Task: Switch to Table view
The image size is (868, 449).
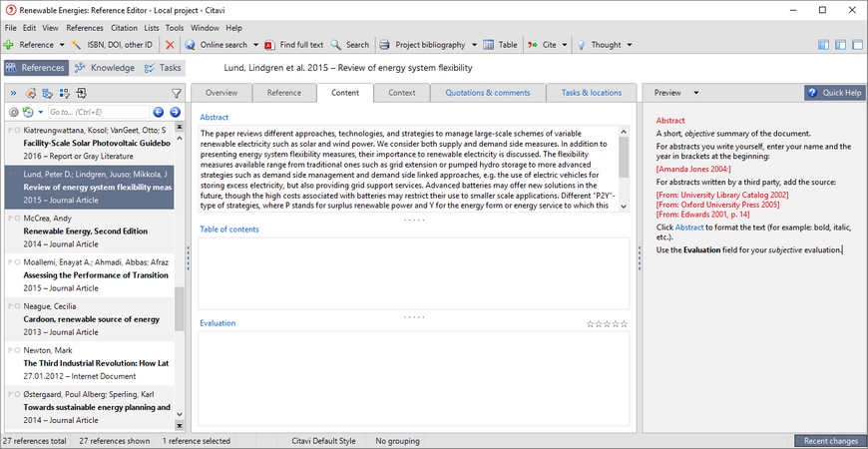Action: tap(501, 45)
